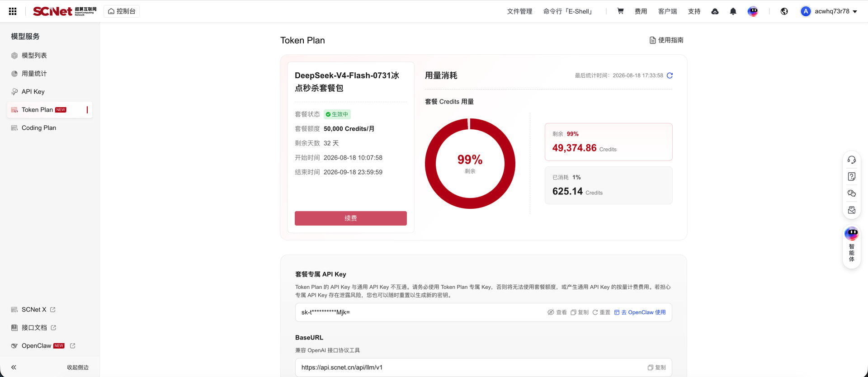Viewport: 868px width, 377px height.
Task: Click the user avatar circle
Action: click(x=806, y=11)
